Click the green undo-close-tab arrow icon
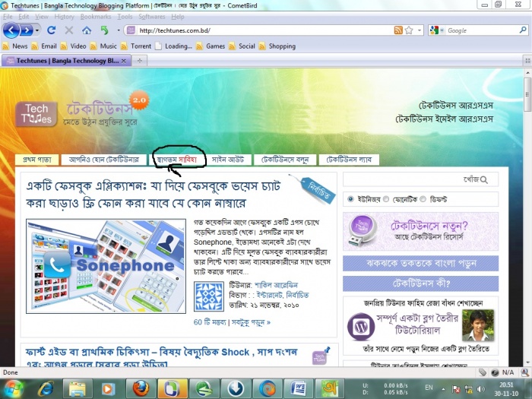 click(105, 30)
